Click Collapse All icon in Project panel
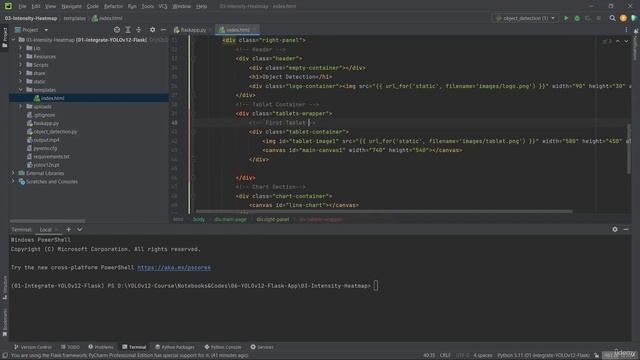The height and width of the screenshot is (360, 640). click(x=139, y=30)
